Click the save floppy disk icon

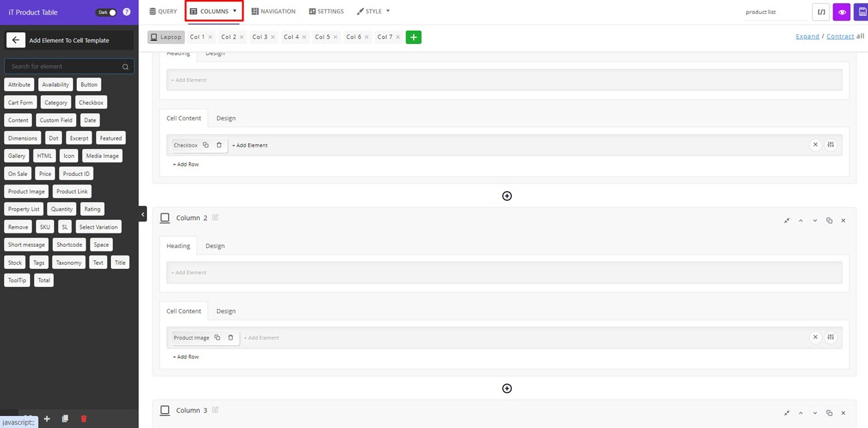(861, 12)
